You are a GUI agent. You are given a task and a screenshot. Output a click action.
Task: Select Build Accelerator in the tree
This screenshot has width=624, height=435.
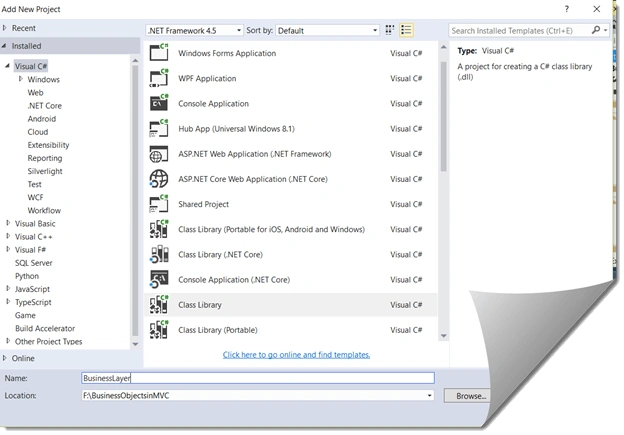[45, 328]
